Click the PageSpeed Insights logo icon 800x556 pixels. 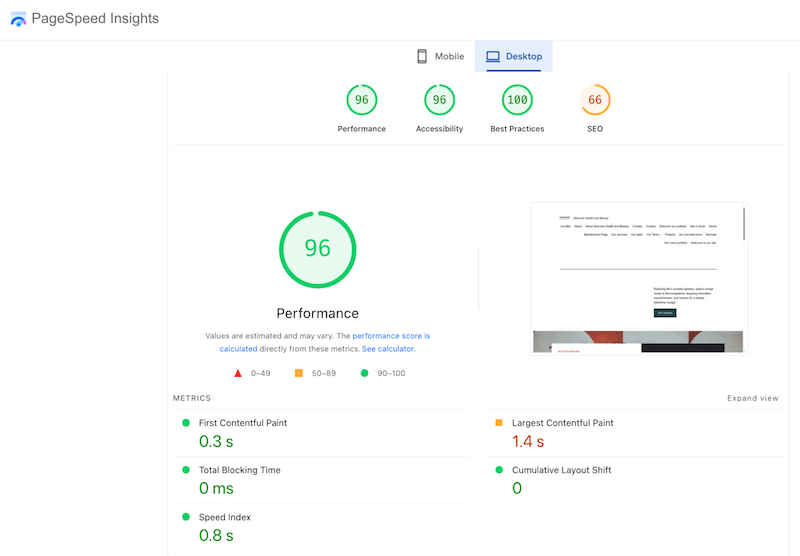point(18,19)
